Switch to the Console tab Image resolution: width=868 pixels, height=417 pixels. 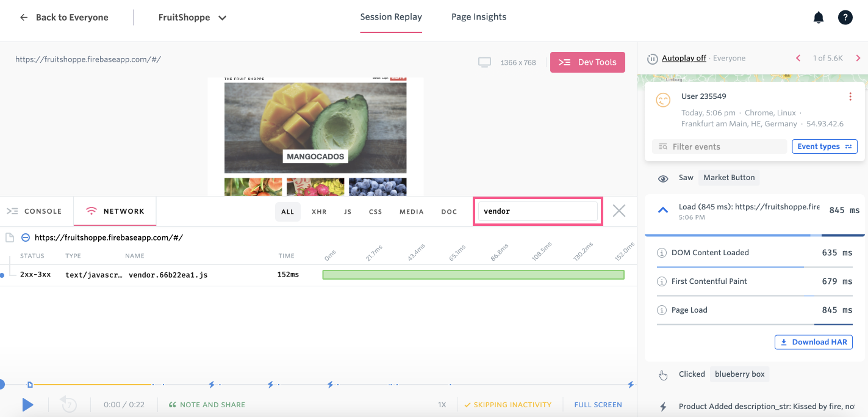pyautogui.click(x=34, y=211)
